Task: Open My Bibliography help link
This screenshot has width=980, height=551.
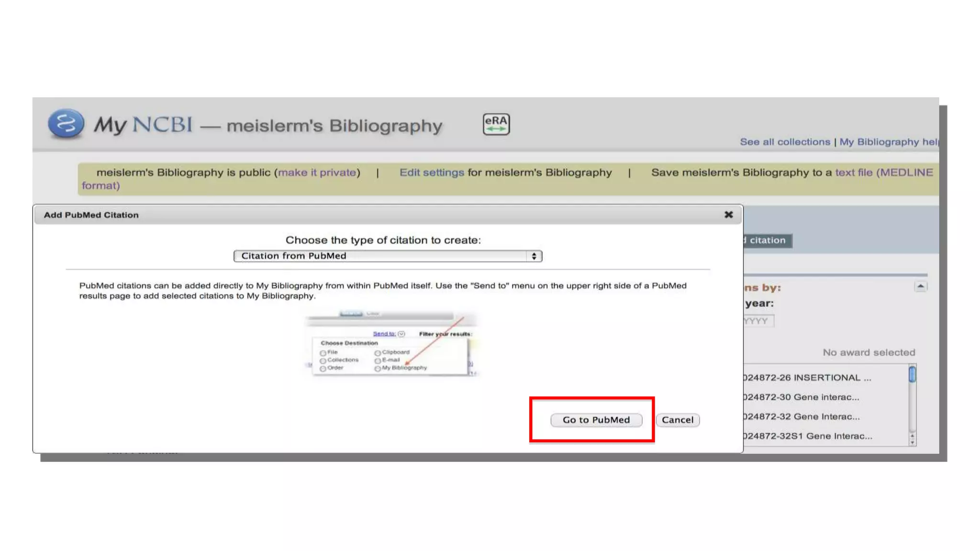Action: (888, 142)
